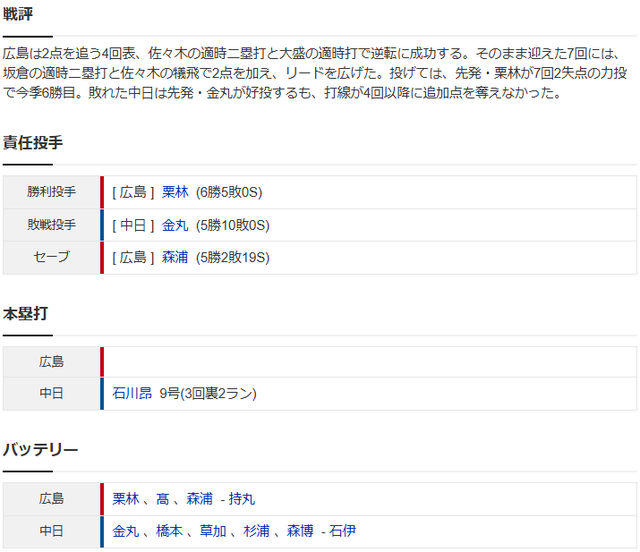Click the 敗戦投手 row label
This screenshot has width=640, height=552.
point(51,225)
